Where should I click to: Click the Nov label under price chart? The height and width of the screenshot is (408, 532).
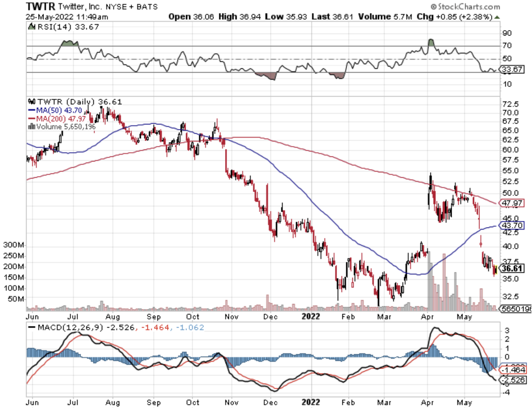[x=231, y=317]
